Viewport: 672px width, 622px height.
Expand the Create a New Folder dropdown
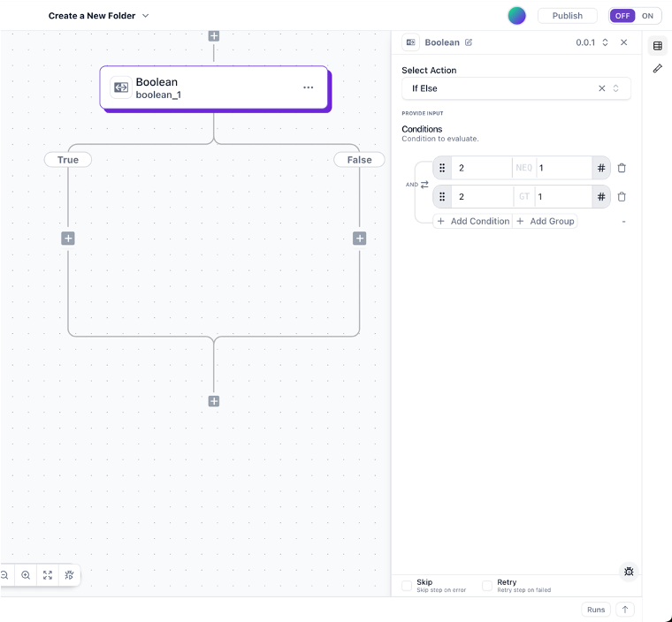146,16
